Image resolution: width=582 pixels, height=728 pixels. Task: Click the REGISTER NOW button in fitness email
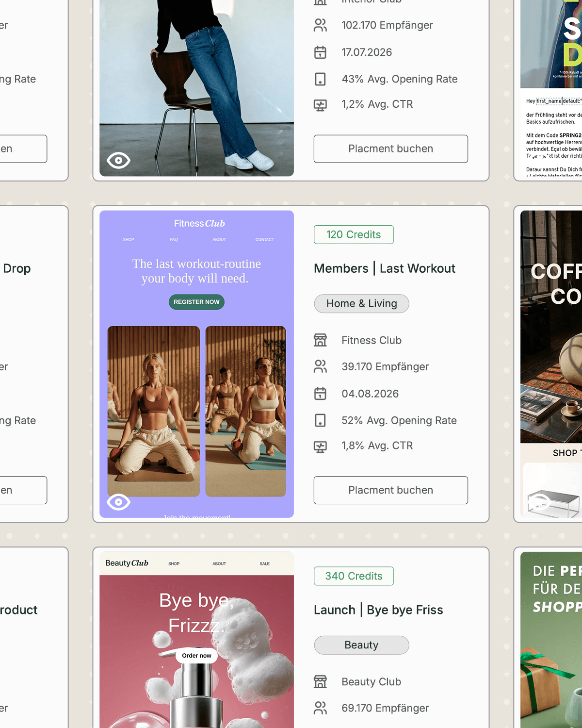coord(196,302)
